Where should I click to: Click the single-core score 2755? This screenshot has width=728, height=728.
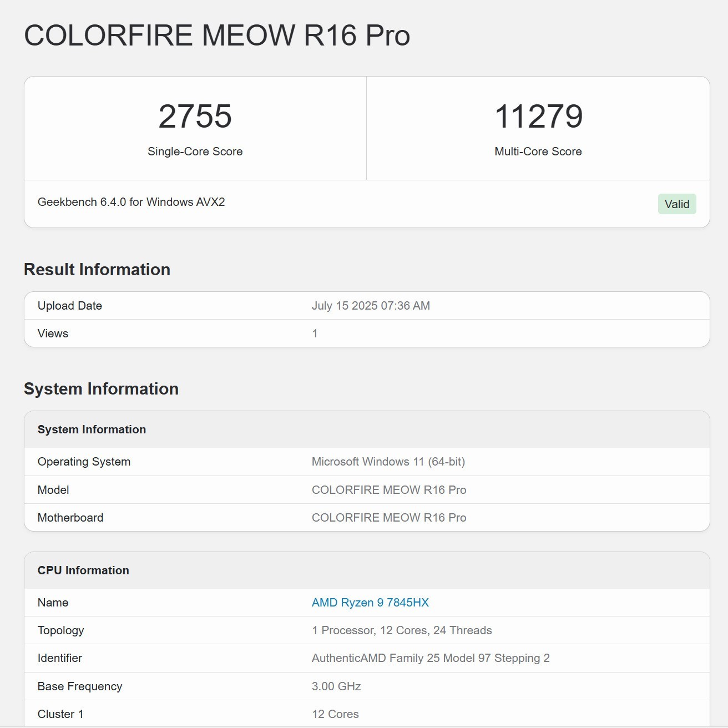point(195,117)
